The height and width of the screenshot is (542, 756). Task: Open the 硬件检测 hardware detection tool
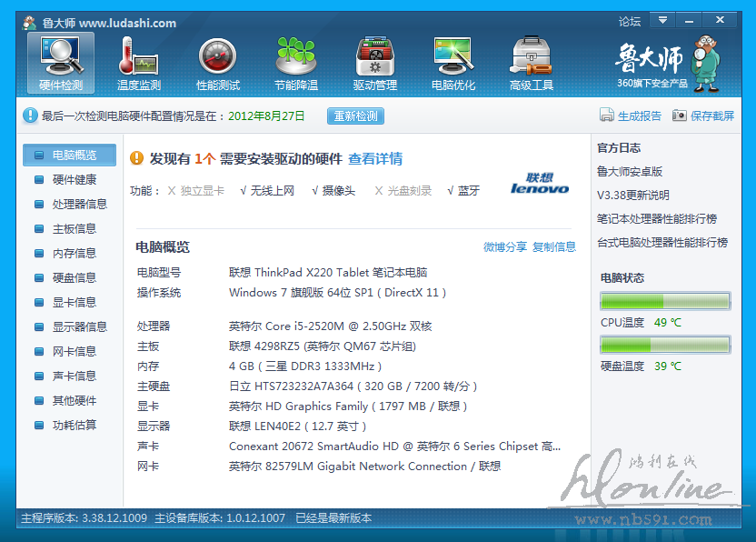61,64
